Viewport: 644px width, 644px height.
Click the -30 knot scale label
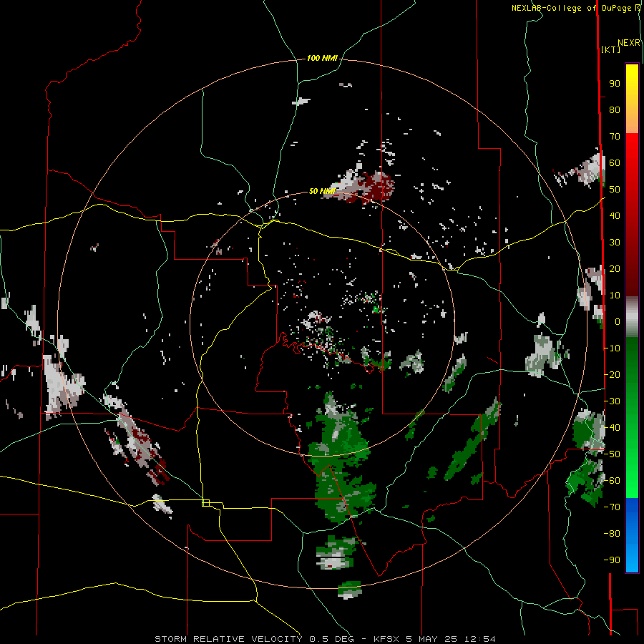612,401
